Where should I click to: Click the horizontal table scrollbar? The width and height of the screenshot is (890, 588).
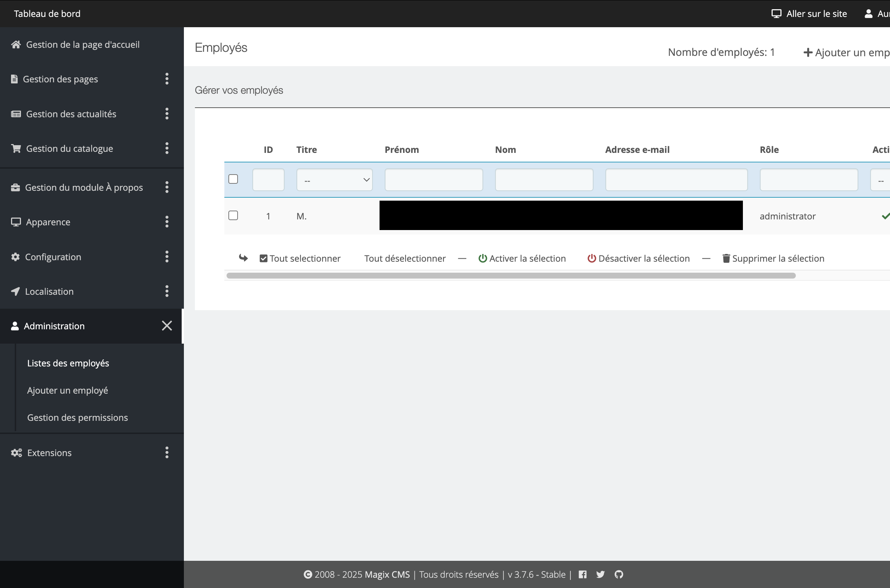[x=511, y=276]
